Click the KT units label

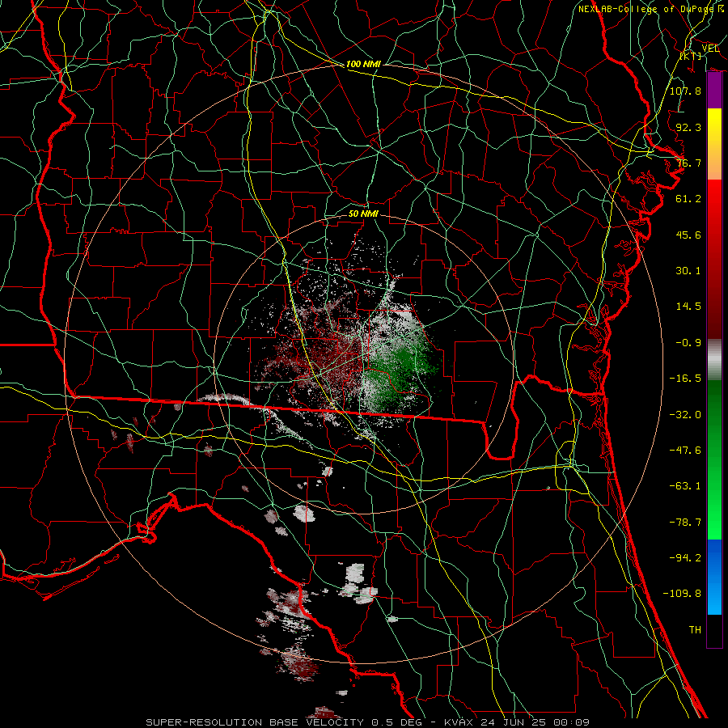691,56
